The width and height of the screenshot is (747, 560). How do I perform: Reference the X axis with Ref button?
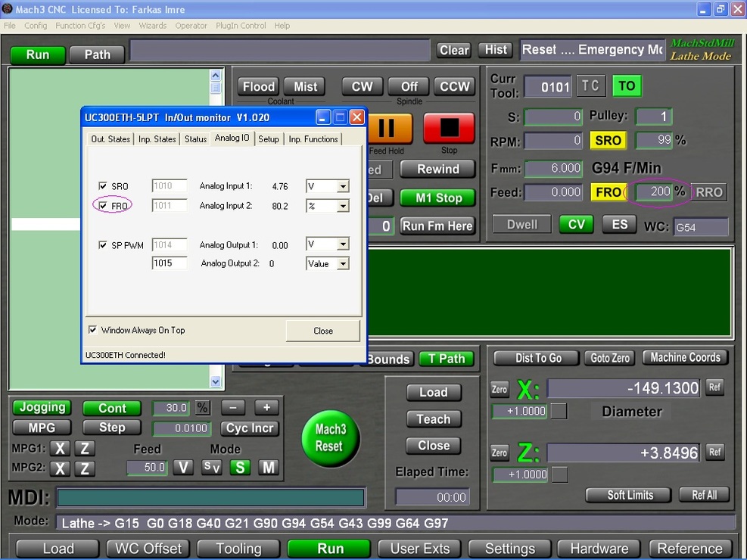tap(714, 387)
